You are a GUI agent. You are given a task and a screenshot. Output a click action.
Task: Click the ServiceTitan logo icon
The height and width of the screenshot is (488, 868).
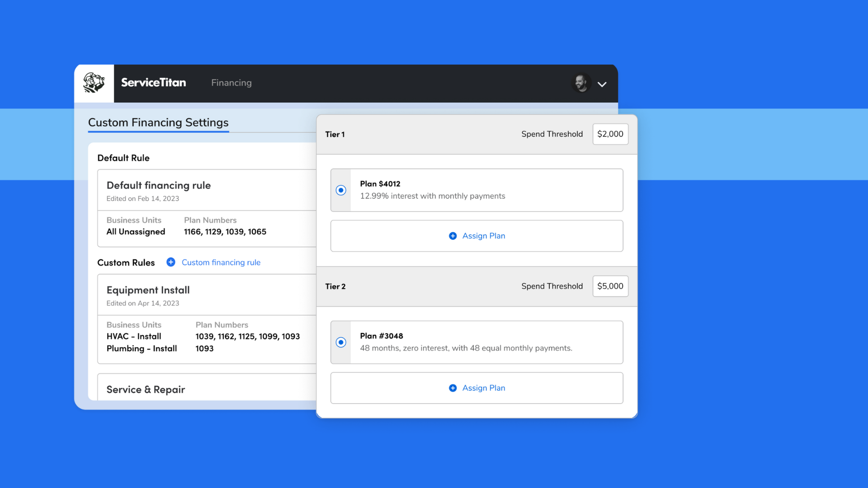click(x=94, y=83)
